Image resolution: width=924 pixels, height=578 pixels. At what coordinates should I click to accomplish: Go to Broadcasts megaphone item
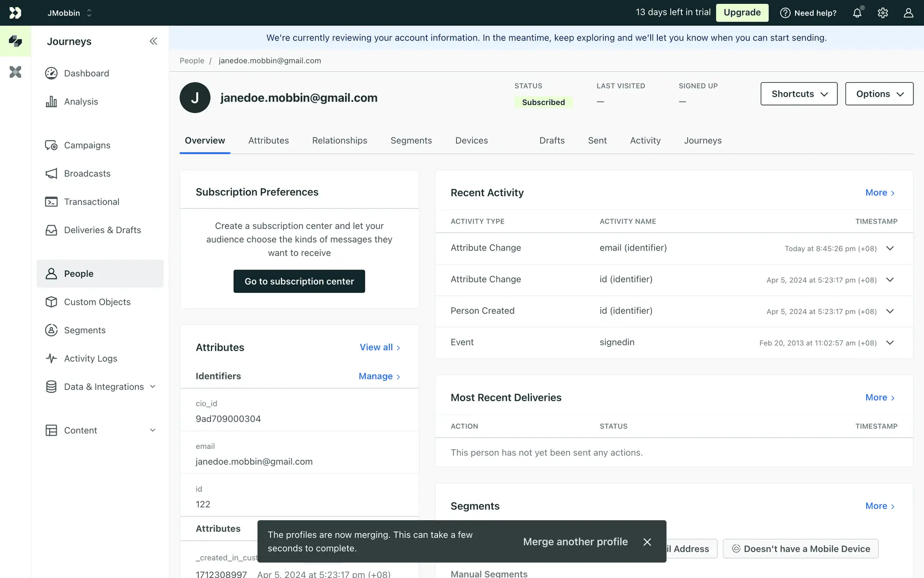click(x=87, y=173)
